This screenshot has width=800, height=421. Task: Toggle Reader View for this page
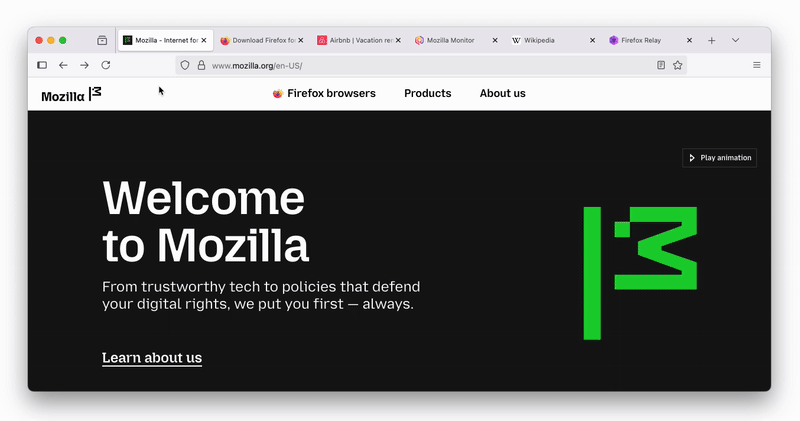661,65
